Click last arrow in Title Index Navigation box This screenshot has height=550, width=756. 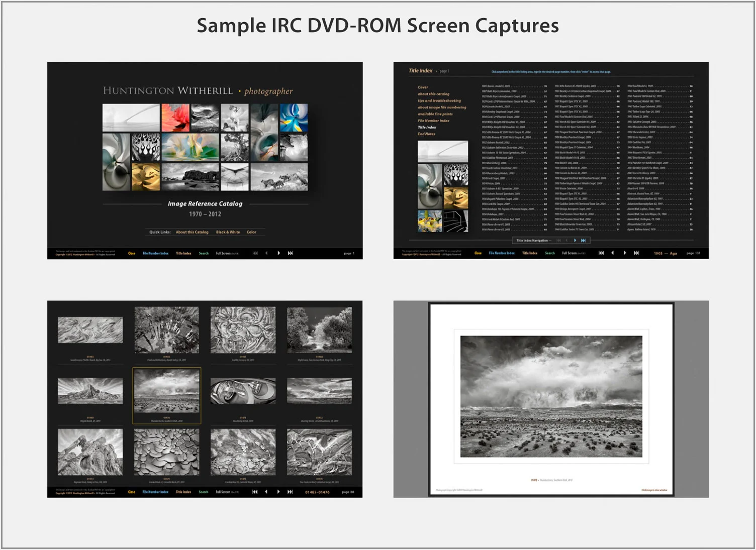(x=583, y=241)
